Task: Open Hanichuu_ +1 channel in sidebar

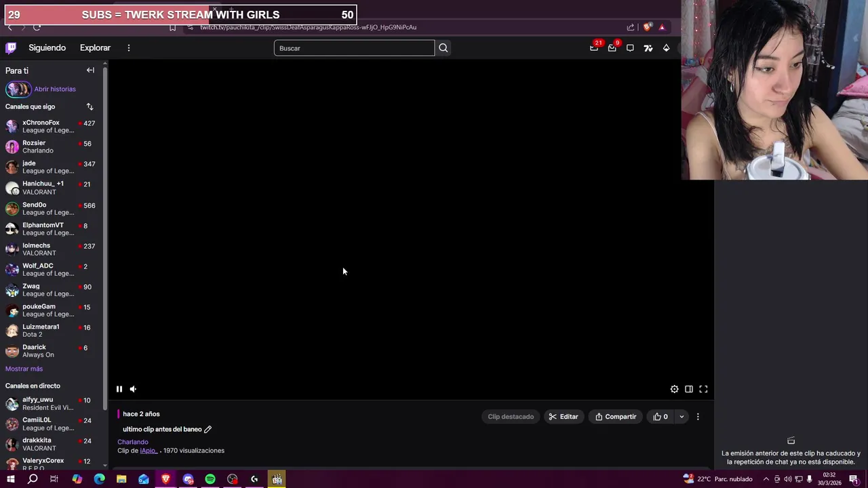Action: pyautogui.click(x=52, y=188)
